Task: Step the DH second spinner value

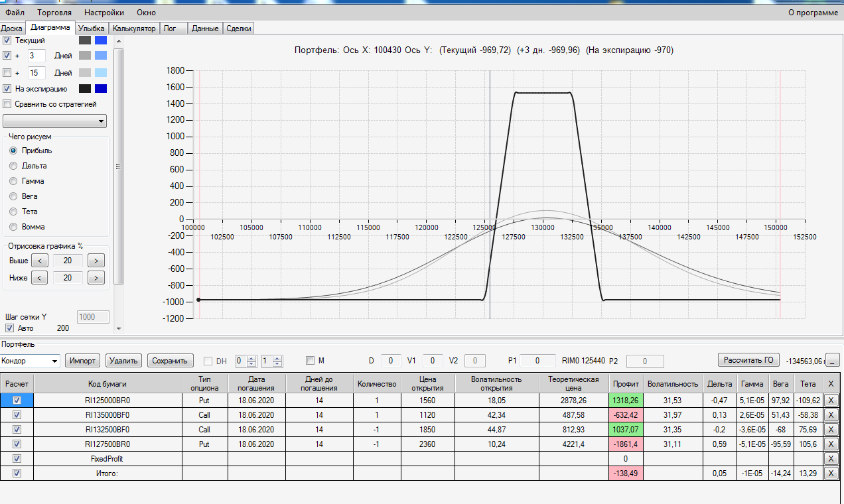Action: tap(277, 361)
